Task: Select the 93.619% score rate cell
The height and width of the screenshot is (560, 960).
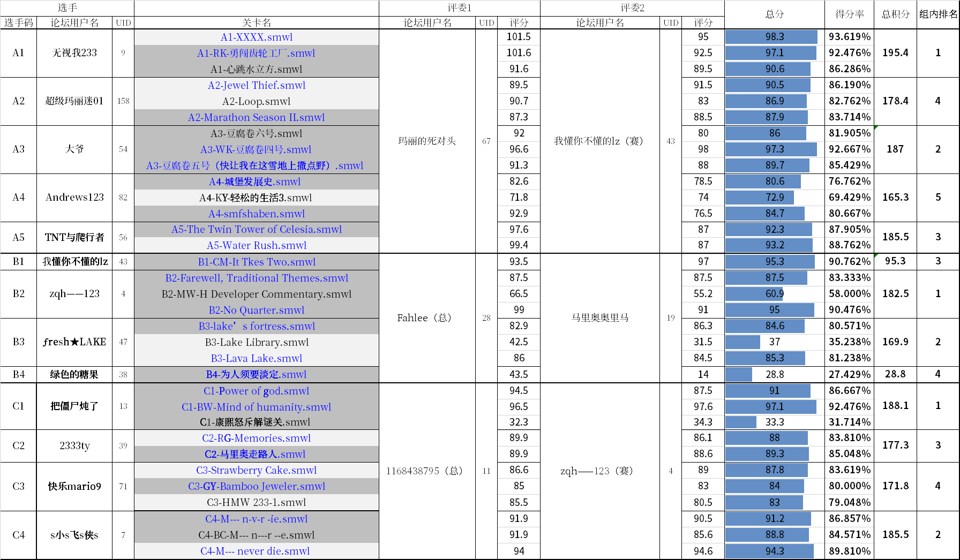Action: 850,37
